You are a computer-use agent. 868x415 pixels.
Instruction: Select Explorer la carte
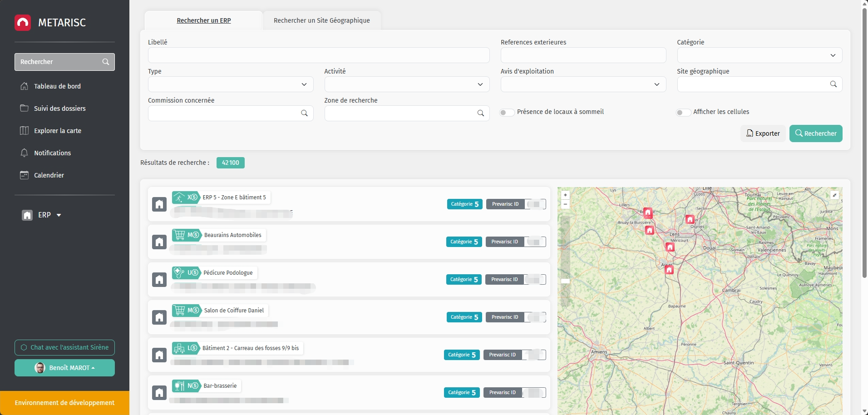coord(57,130)
